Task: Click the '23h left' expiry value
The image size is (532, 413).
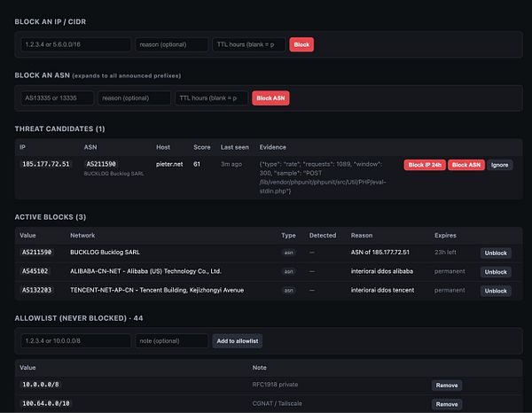Action: click(x=445, y=253)
